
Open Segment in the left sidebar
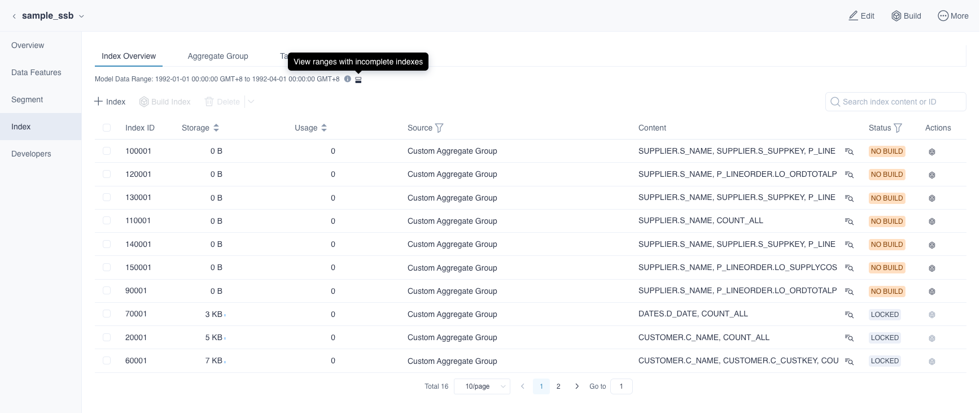[x=27, y=99]
